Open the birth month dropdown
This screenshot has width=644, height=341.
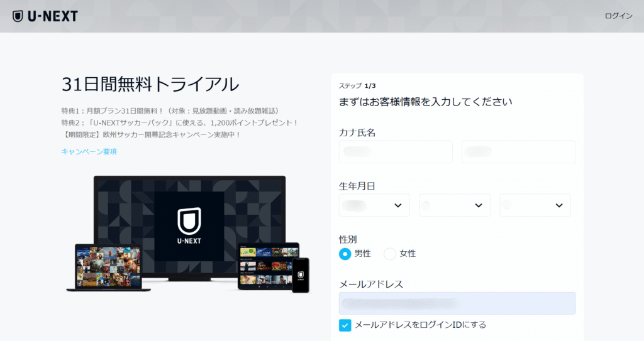pos(455,205)
